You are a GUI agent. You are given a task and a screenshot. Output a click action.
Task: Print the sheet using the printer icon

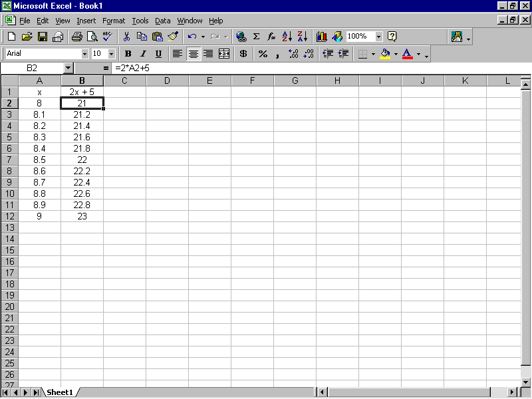pos(76,37)
